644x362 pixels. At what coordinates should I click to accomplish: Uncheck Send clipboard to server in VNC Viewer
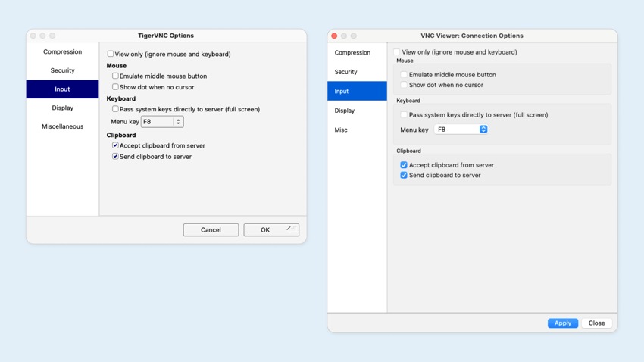point(404,175)
